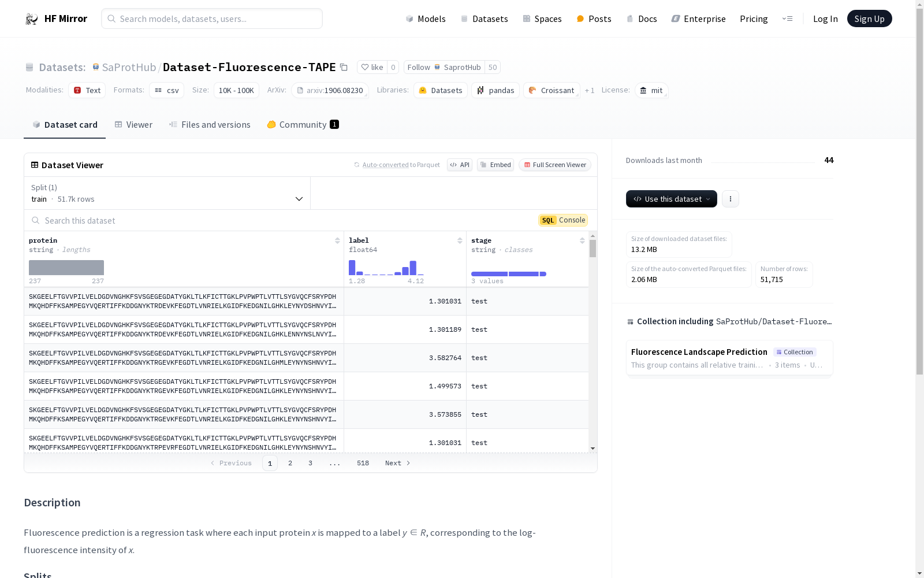
Task: Show the +1 more libraries
Action: pos(590,90)
